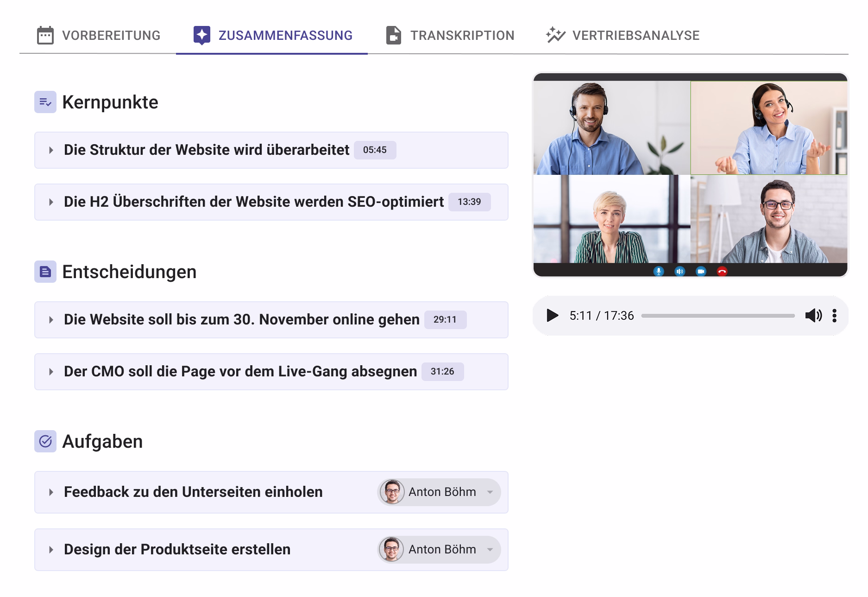This screenshot has width=868, height=597.
Task: Open the Transkription tab
Action: (450, 35)
